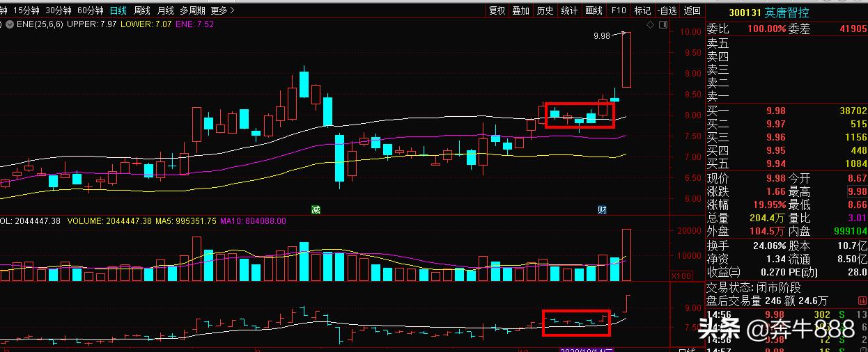Click the 叠加 overlay button
This screenshot has height=352, width=868.
(521, 10)
